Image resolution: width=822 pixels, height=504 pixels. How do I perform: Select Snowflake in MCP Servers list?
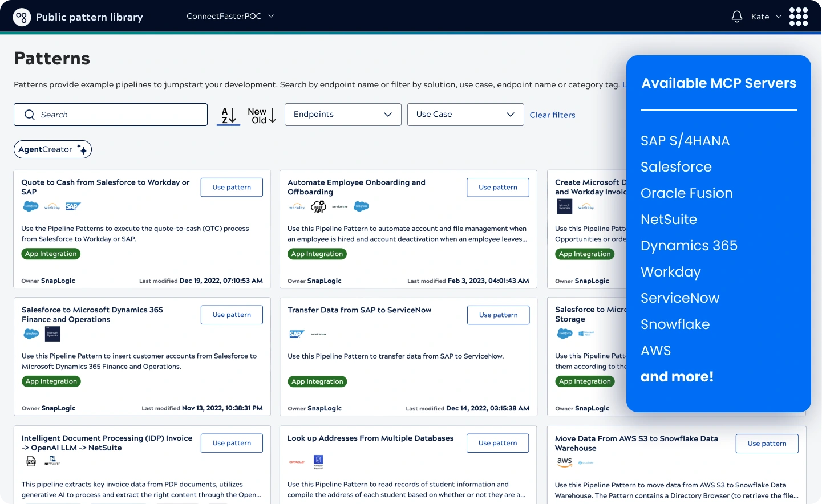click(x=675, y=324)
